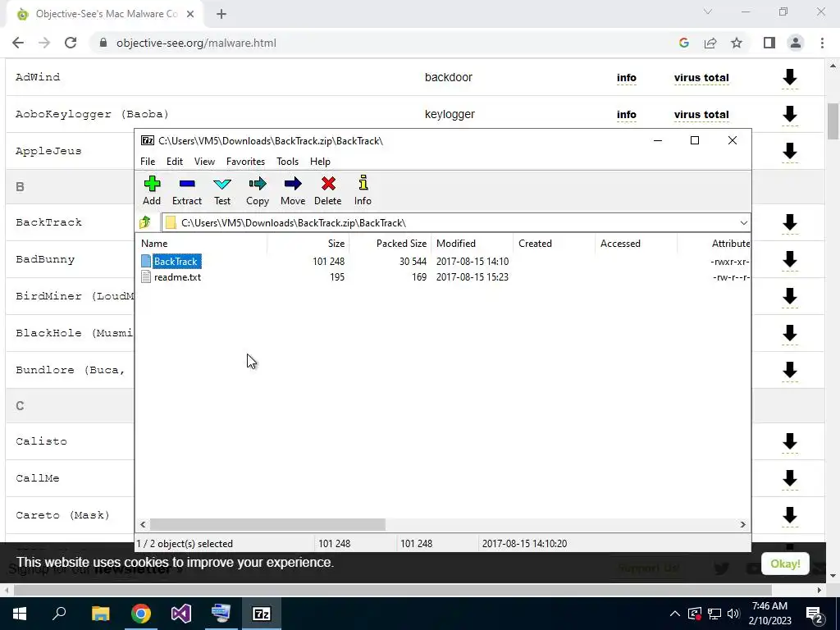
Task: Download the Careto sample arrow
Action: (x=790, y=515)
